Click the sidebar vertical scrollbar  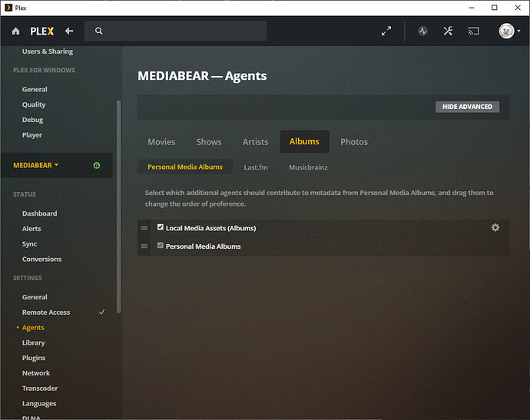(x=118, y=207)
